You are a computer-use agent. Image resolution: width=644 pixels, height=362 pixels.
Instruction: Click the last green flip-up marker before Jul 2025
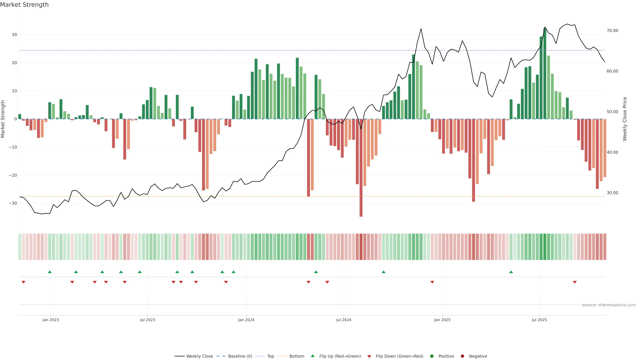511,272
